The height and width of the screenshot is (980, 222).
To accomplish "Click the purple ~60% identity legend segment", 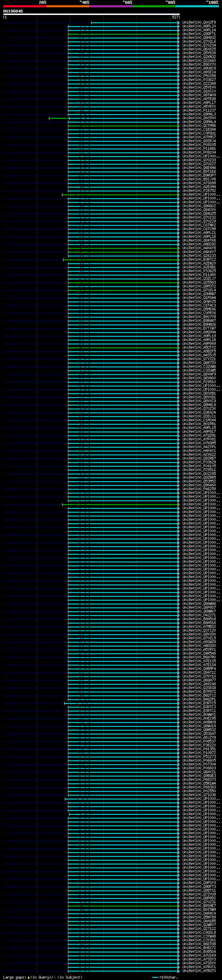I will point(111,6).
